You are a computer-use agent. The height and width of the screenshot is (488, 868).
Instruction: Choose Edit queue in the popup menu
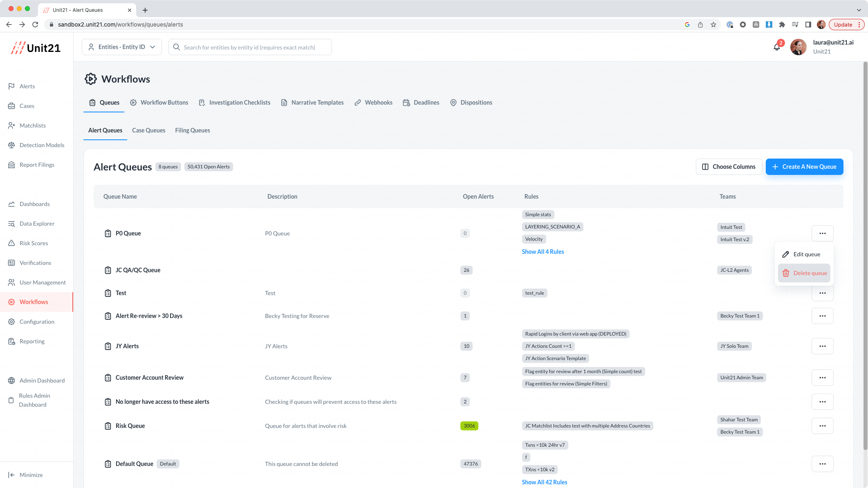tap(804, 254)
